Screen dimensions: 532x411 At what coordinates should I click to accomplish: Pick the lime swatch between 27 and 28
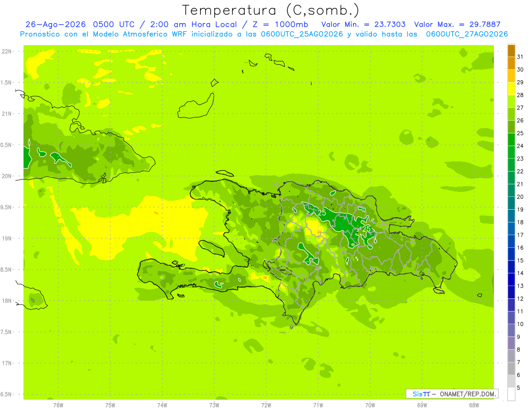pos(511,101)
